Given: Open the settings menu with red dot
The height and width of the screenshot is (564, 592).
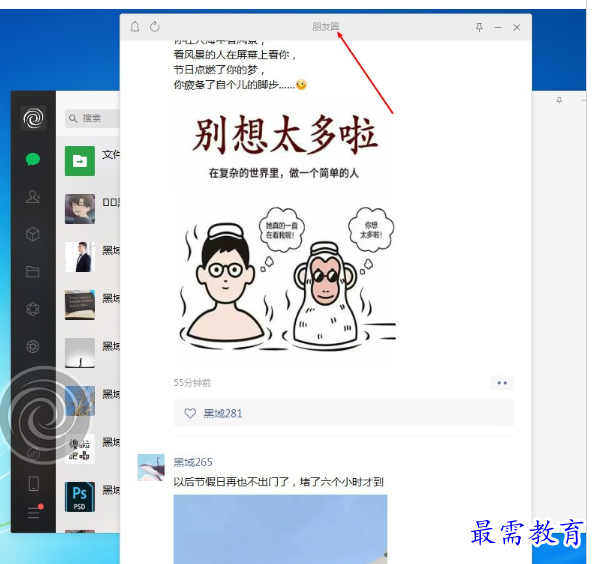Looking at the screenshot, I should pyautogui.click(x=35, y=512).
